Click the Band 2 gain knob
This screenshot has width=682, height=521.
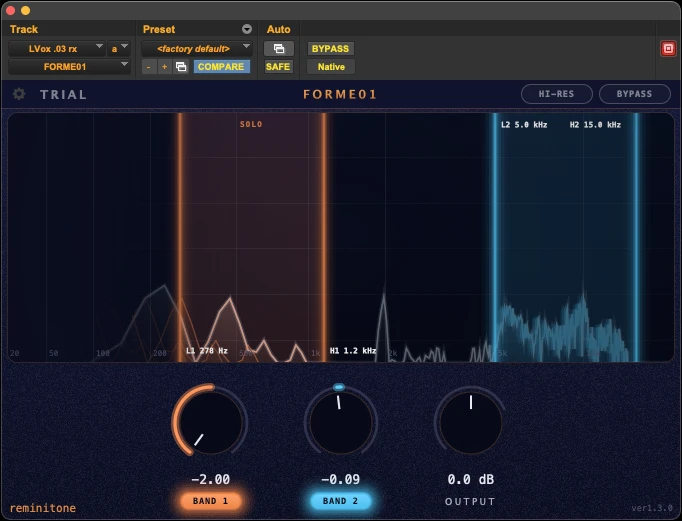pyautogui.click(x=341, y=422)
